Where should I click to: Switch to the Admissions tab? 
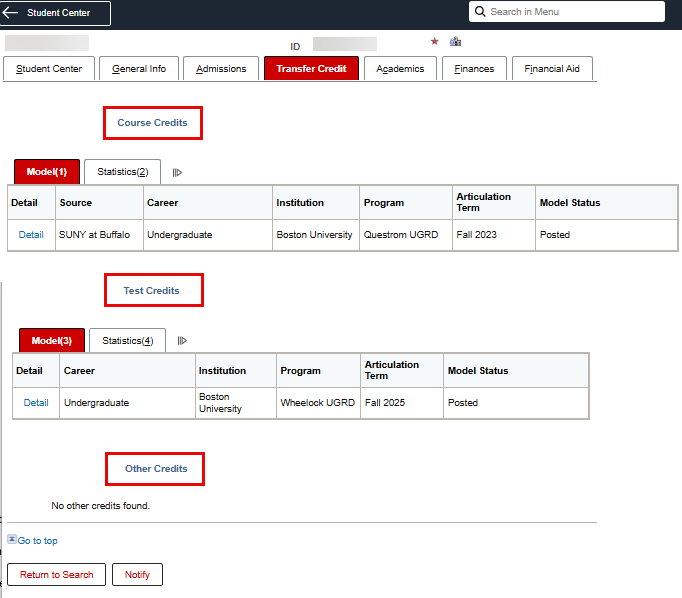click(221, 69)
